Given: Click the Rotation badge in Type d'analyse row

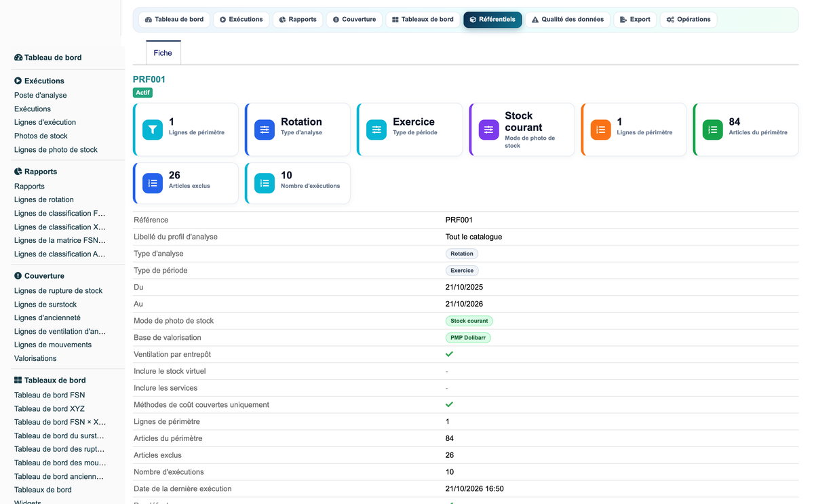Looking at the screenshot, I should click(x=462, y=254).
